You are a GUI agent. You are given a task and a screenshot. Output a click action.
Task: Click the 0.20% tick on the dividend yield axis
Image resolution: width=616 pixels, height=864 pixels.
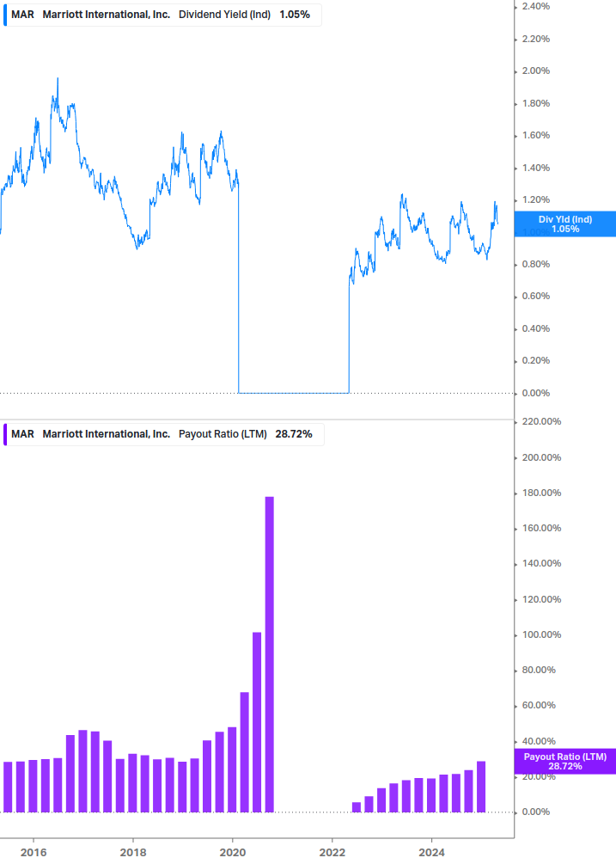point(535,361)
